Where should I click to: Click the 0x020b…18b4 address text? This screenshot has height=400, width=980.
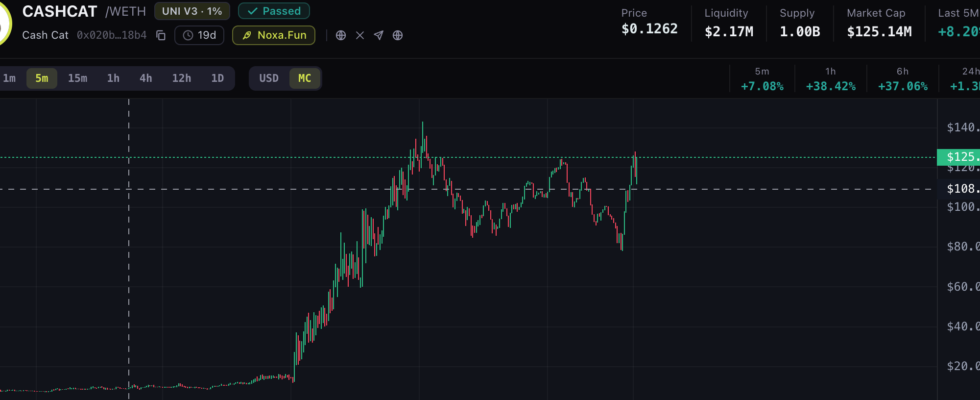click(112, 35)
